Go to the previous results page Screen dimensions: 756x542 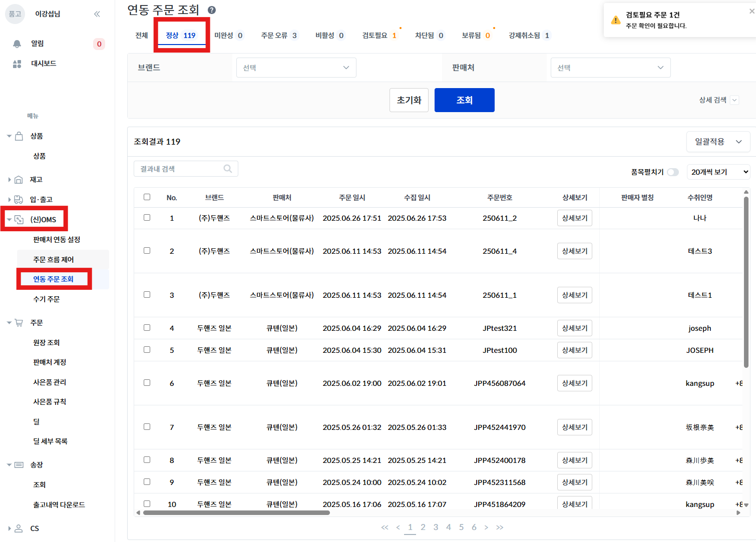pyautogui.click(x=398, y=527)
